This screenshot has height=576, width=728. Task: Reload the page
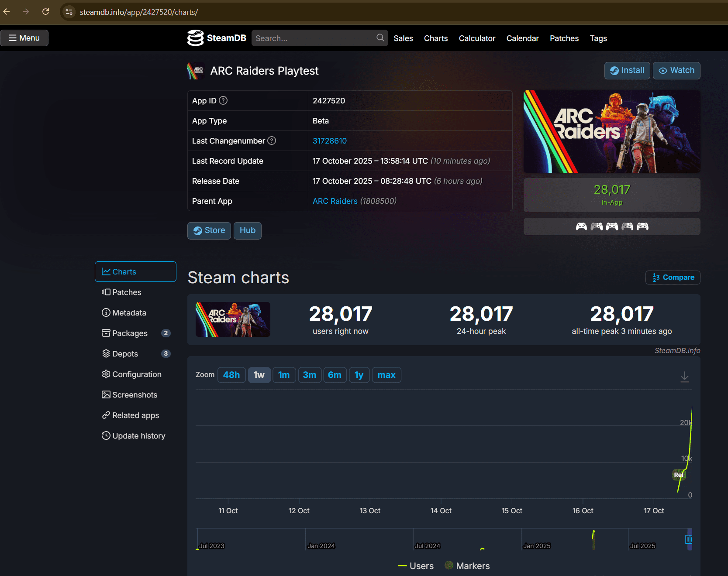coord(45,12)
